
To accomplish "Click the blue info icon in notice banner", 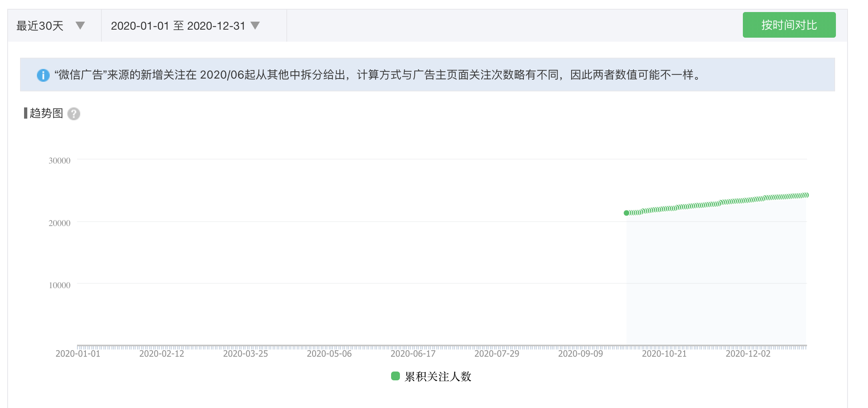I will [x=43, y=75].
